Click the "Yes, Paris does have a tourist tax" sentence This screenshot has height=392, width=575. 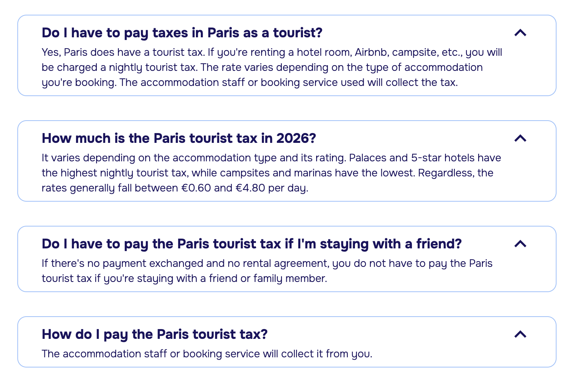123,52
